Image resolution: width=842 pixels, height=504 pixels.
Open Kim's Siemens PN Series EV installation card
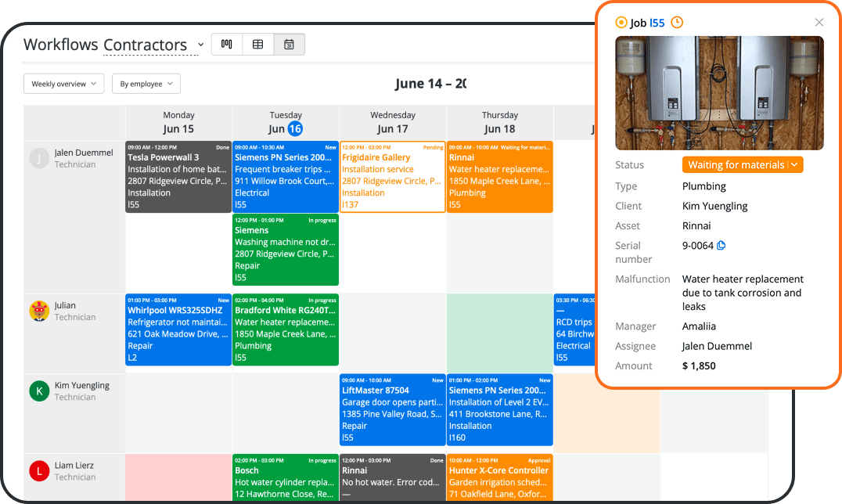coord(499,410)
